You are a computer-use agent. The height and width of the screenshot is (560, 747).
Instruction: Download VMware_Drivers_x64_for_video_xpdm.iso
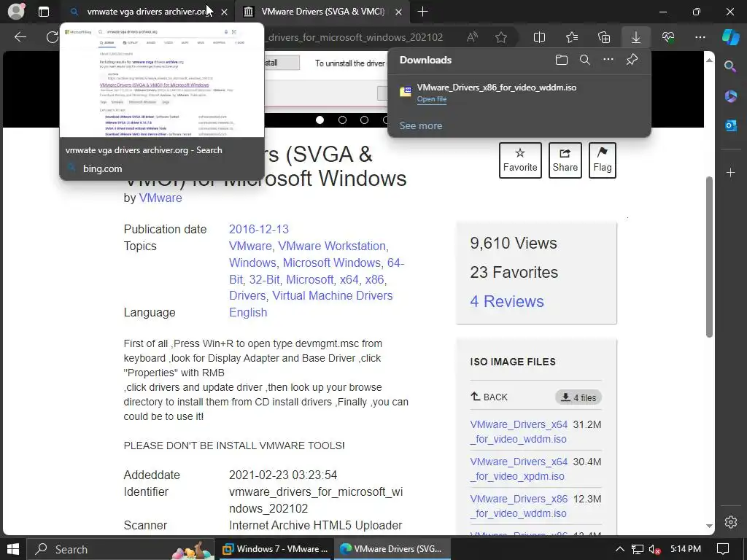[519, 469]
